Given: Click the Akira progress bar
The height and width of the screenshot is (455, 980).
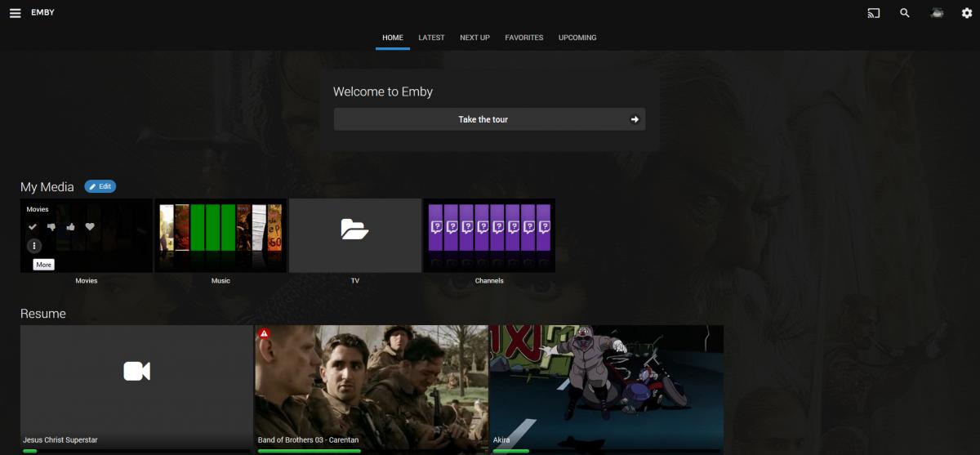Looking at the screenshot, I should point(607,451).
